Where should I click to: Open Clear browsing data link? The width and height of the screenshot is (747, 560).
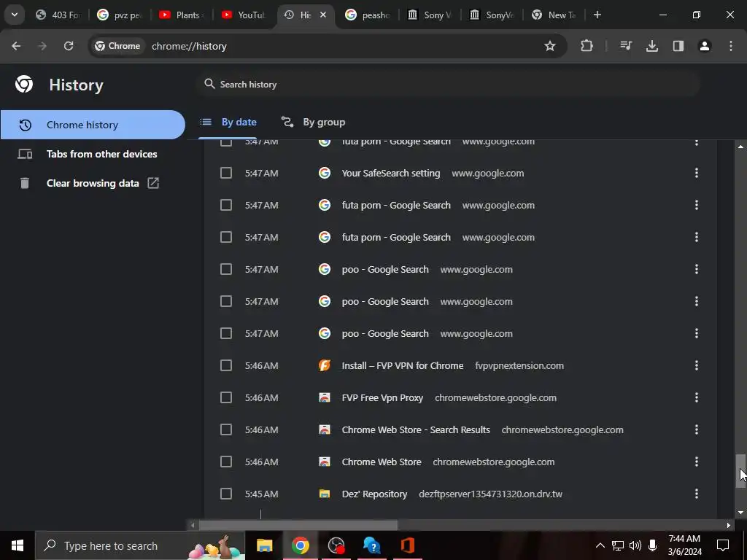(x=93, y=183)
